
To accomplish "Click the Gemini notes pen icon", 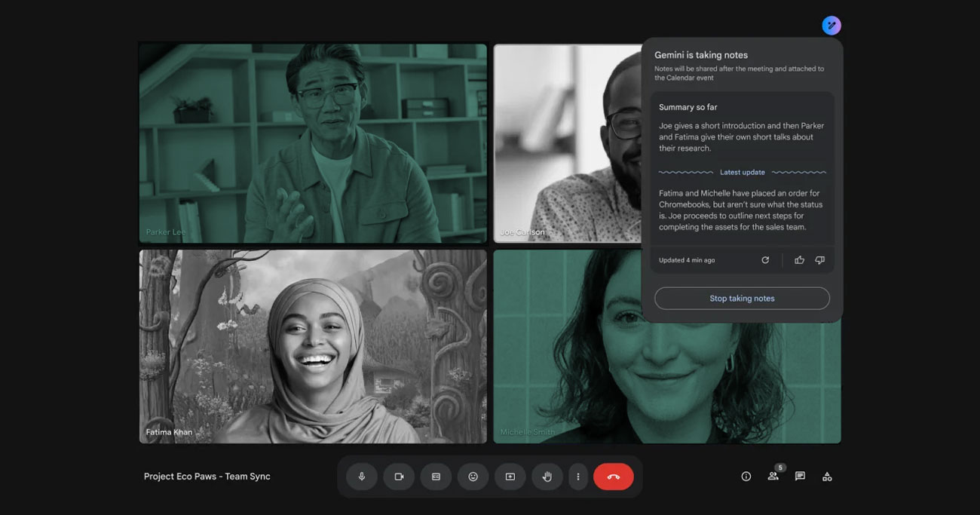I will coord(831,26).
